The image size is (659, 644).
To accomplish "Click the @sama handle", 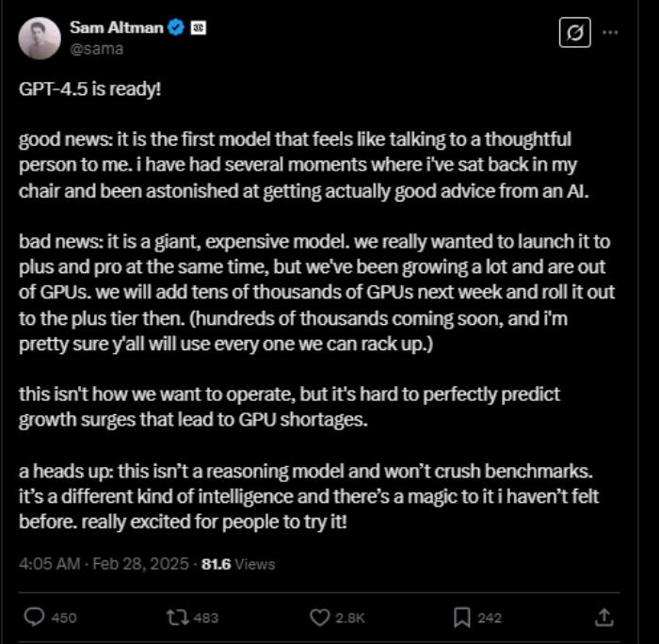I will coord(96,49).
